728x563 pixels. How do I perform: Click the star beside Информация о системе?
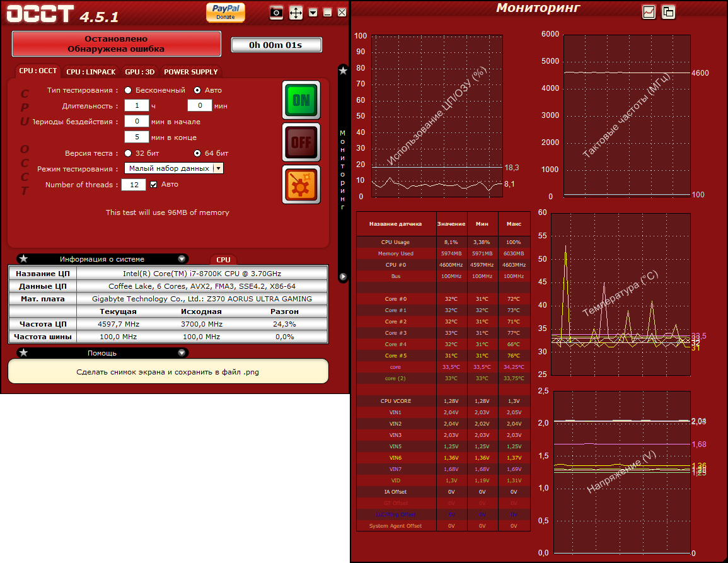[24, 258]
